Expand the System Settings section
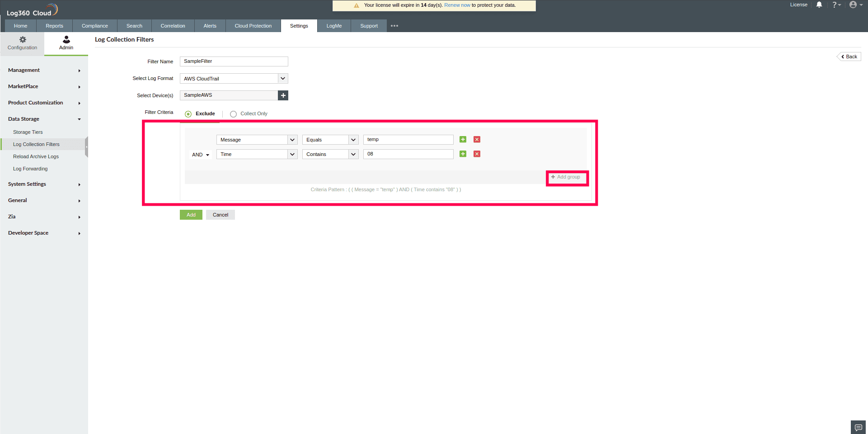The height and width of the screenshot is (434, 868). click(x=27, y=184)
